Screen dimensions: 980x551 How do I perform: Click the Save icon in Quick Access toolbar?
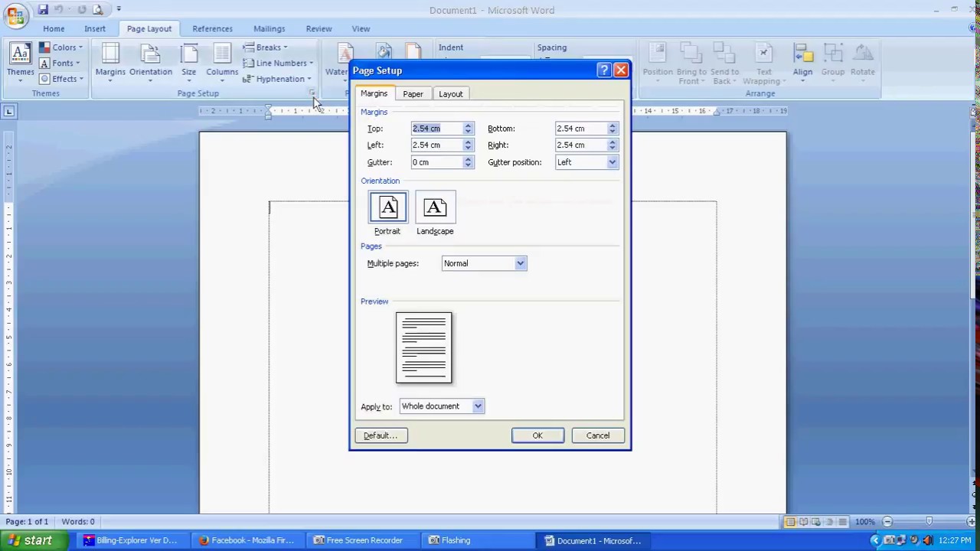coord(43,10)
